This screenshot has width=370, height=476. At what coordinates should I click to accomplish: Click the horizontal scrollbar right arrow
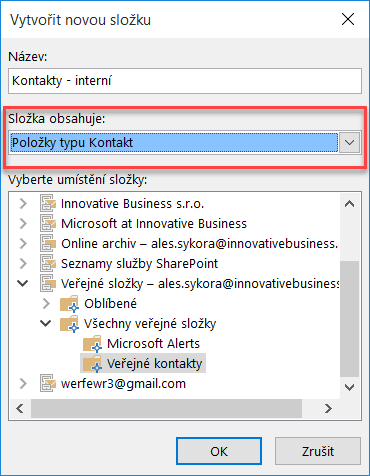coord(328,408)
